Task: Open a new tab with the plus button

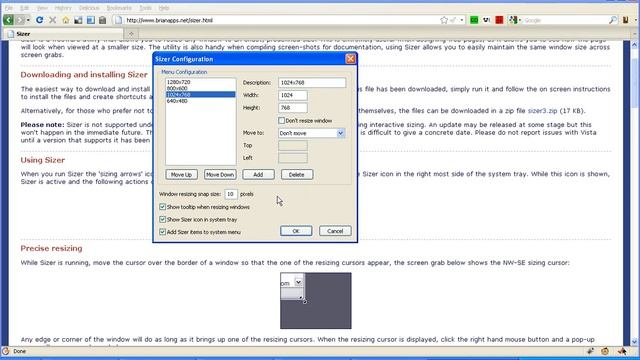Action: click(131, 34)
